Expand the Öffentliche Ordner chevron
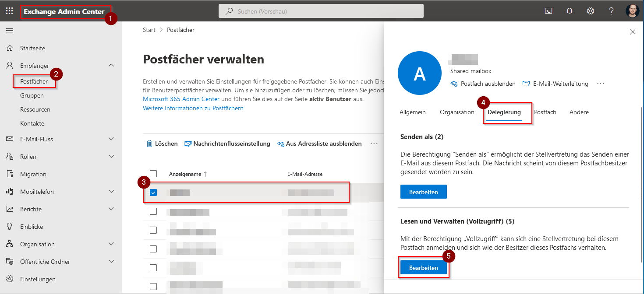This screenshot has width=644, height=294. [x=111, y=262]
